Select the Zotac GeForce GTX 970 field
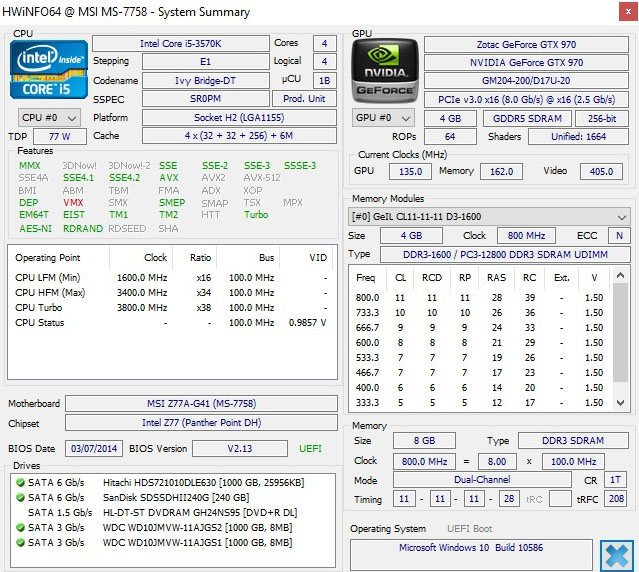The height and width of the screenshot is (572, 639). tap(526, 44)
